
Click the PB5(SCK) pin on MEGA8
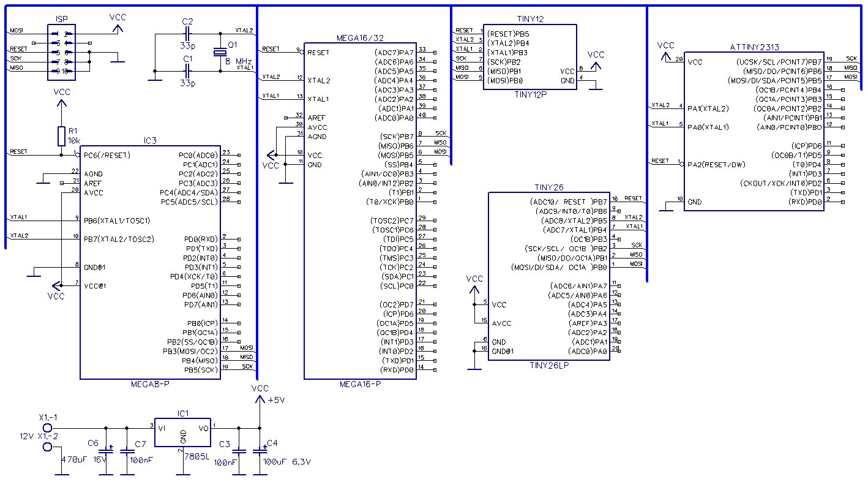tap(201, 369)
